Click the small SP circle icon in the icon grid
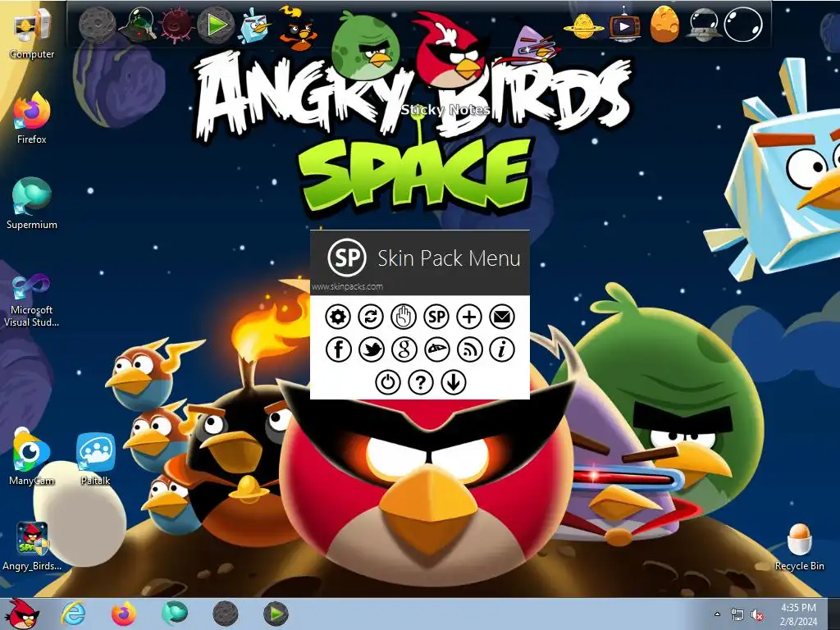Viewport: 840px width, 630px height. (436, 317)
